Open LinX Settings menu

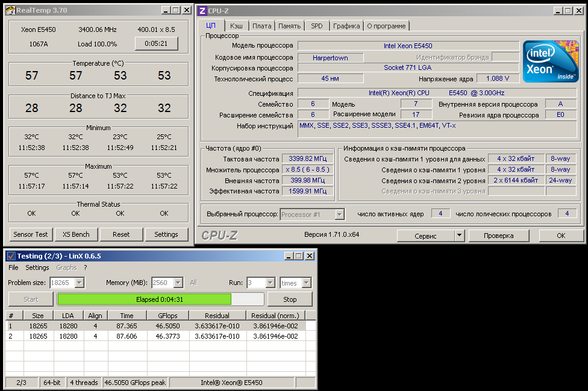pos(37,267)
